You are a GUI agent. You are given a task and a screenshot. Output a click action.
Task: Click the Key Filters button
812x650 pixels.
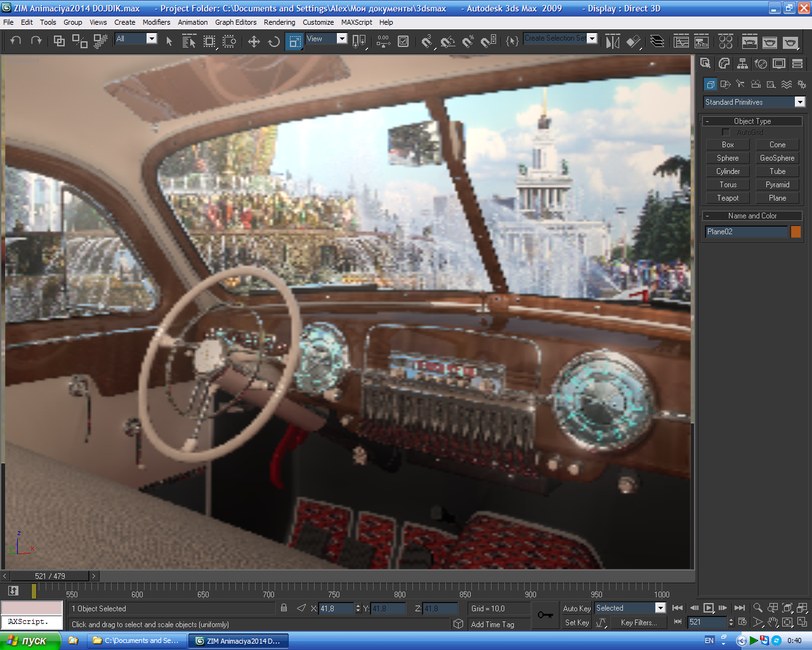[x=638, y=623]
